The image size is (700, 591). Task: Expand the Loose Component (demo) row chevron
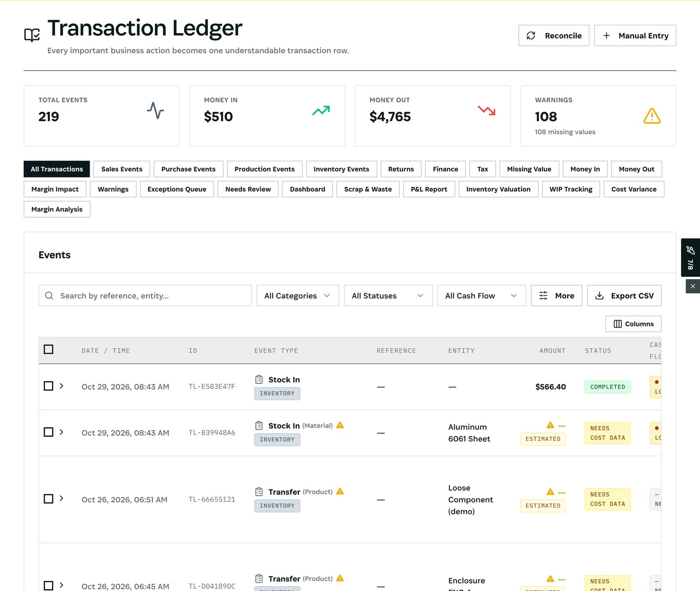(62, 498)
